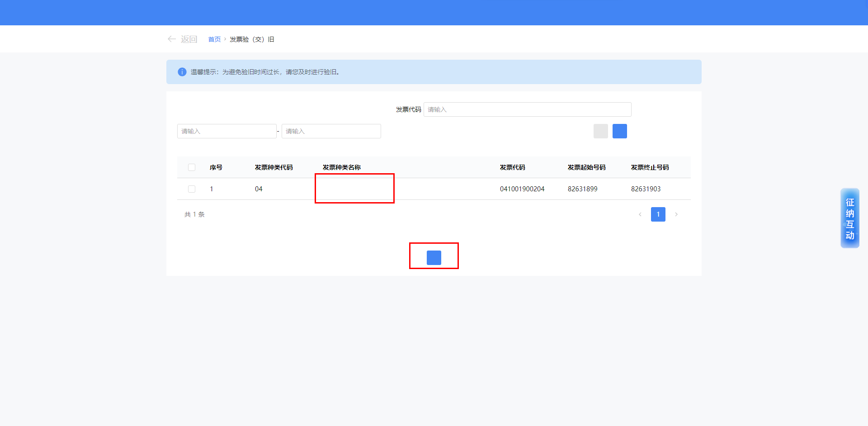This screenshot has width=868, height=426.
Task: Click the first range input on the left
Action: point(226,131)
